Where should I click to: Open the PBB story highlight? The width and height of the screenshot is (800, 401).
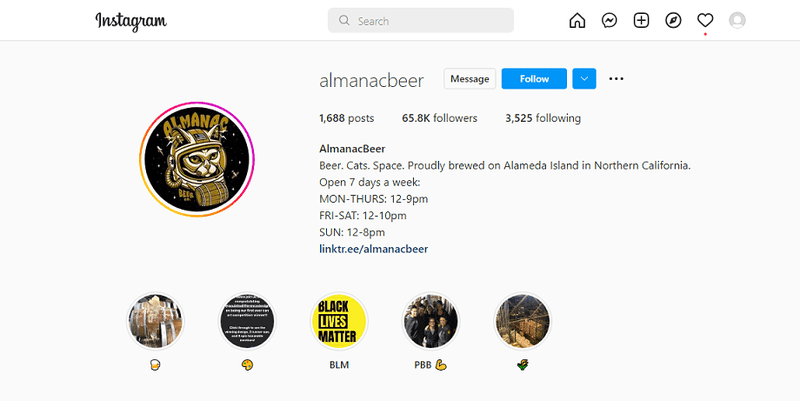coord(431,321)
